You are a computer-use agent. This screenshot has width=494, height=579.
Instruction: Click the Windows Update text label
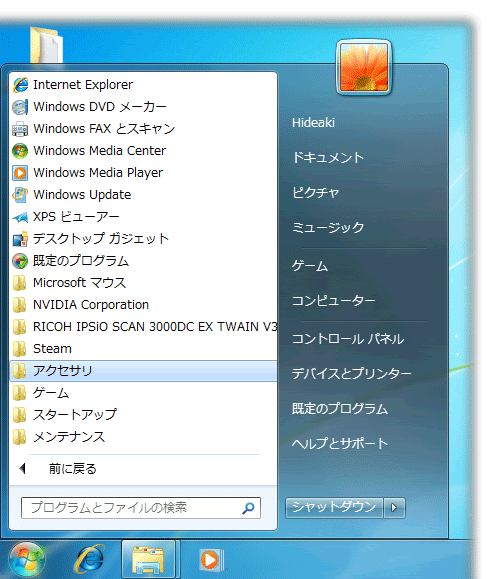(x=82, y=195)
